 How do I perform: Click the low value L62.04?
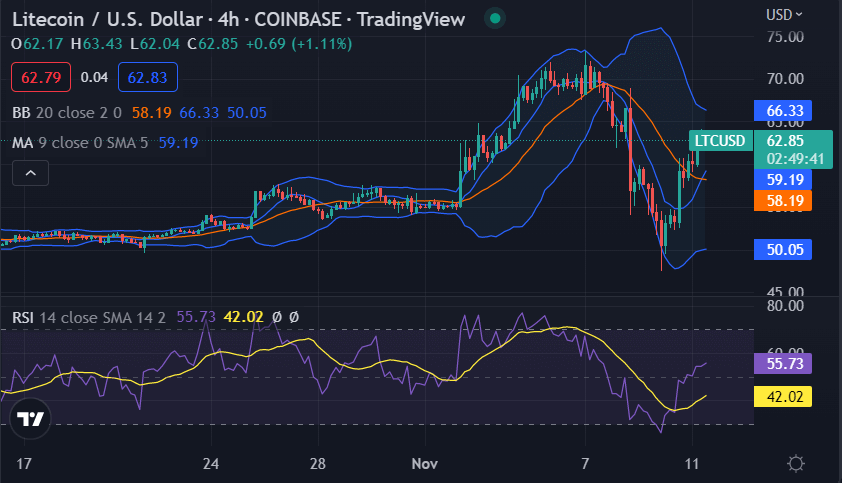tap(155, 44)
